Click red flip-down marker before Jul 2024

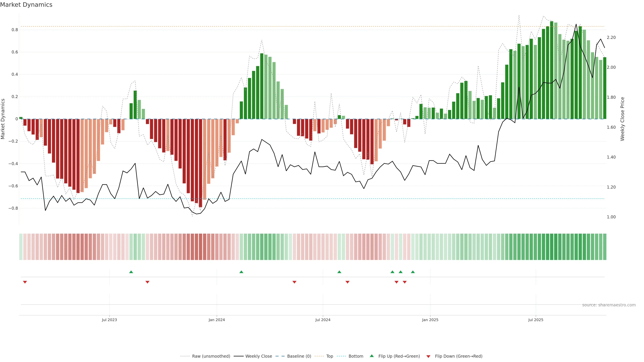tap(294, 282)
